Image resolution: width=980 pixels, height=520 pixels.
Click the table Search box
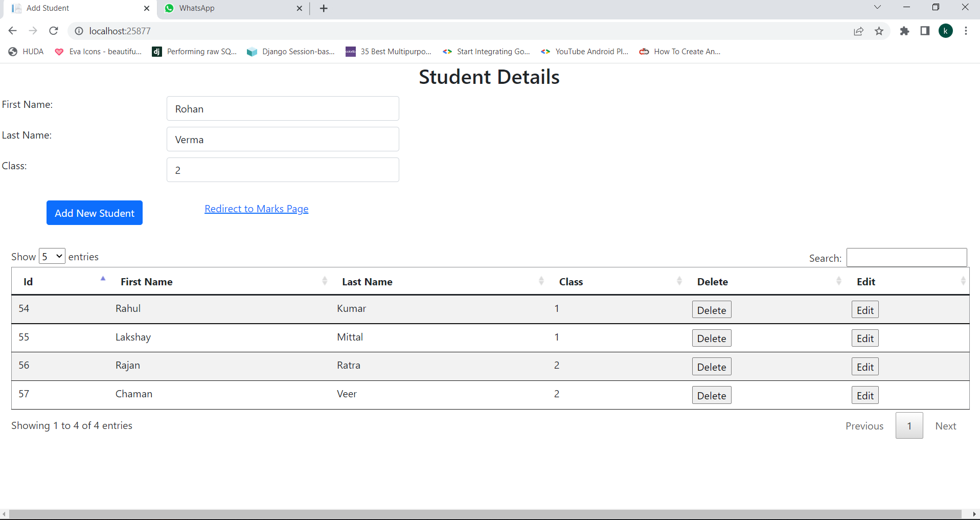point(907,257)
